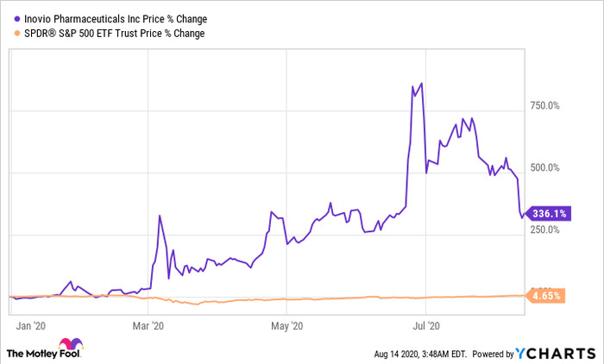Click the 4.65% orange value tag
This screenshot has width=604, height=364.
pyautogui.click(x=547, y=296)
